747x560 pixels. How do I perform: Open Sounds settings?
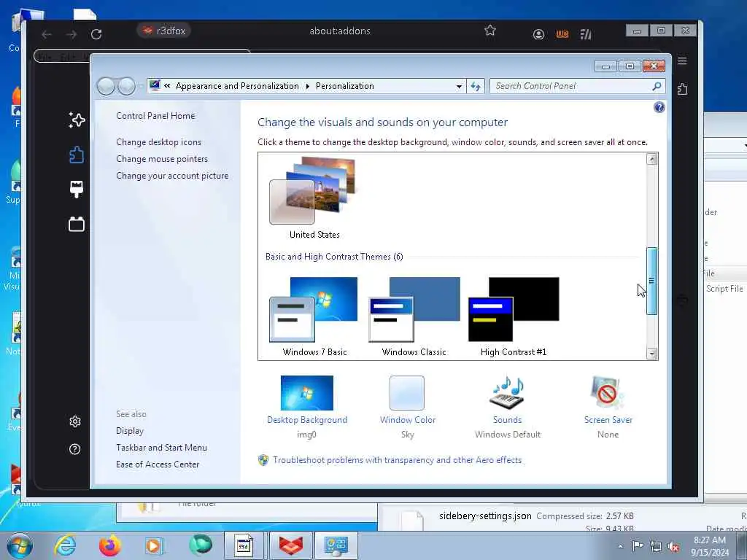click(508, 406)
